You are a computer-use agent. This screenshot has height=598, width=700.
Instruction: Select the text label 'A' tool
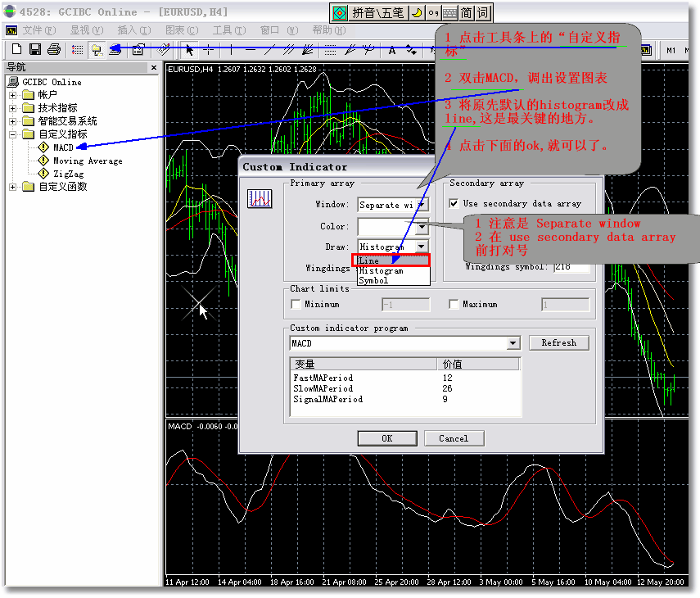pos(392,50)
